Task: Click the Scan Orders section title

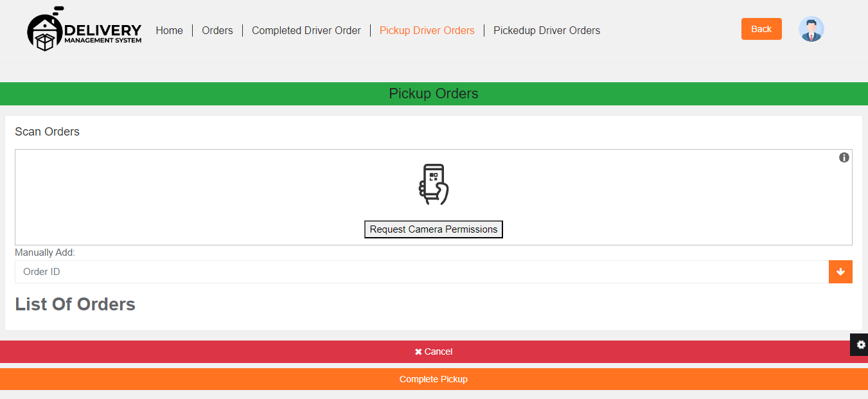Action: (47, 132)
